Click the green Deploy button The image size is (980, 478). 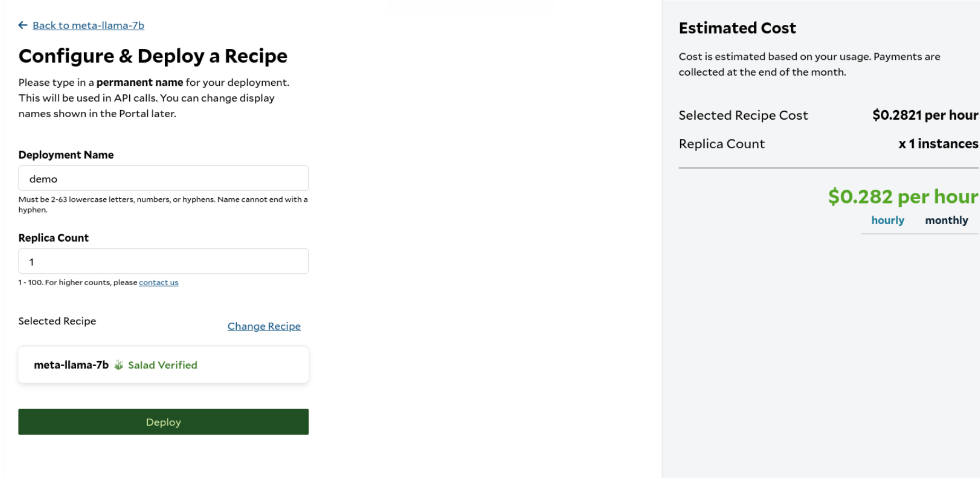tap(163, 422)
